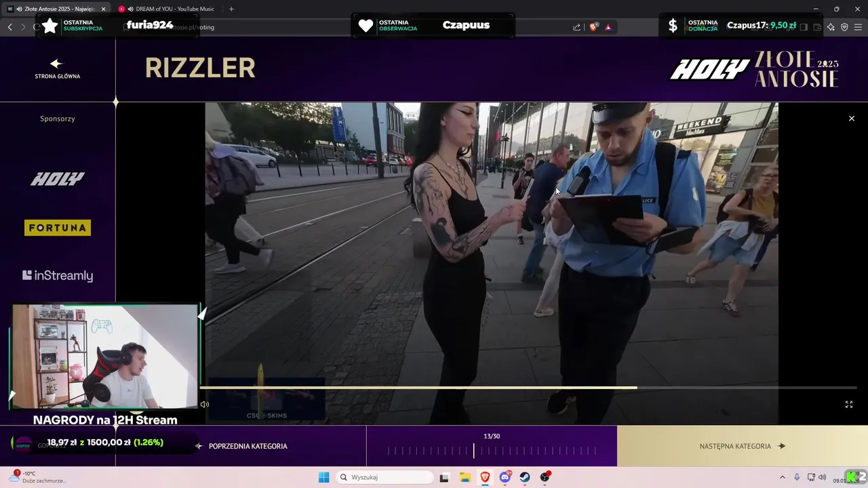Click the video player frame
This screenshot has height=488, width=868.
pos(492,264)
